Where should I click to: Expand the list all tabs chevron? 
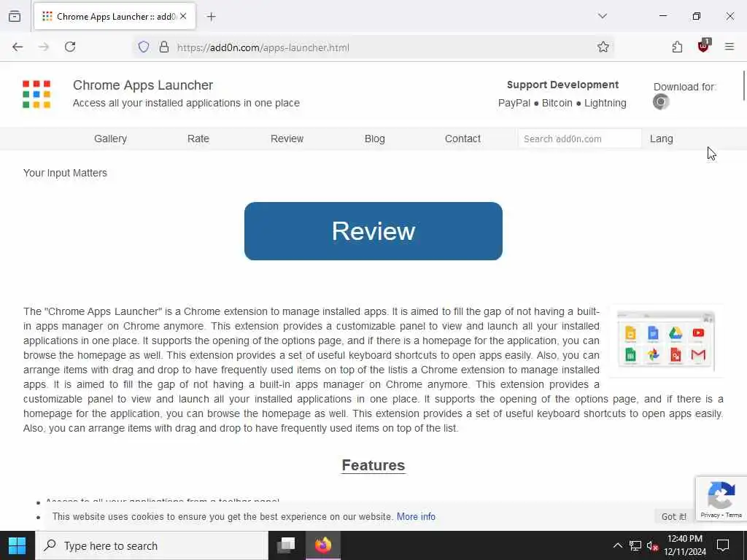pos(602,16)
